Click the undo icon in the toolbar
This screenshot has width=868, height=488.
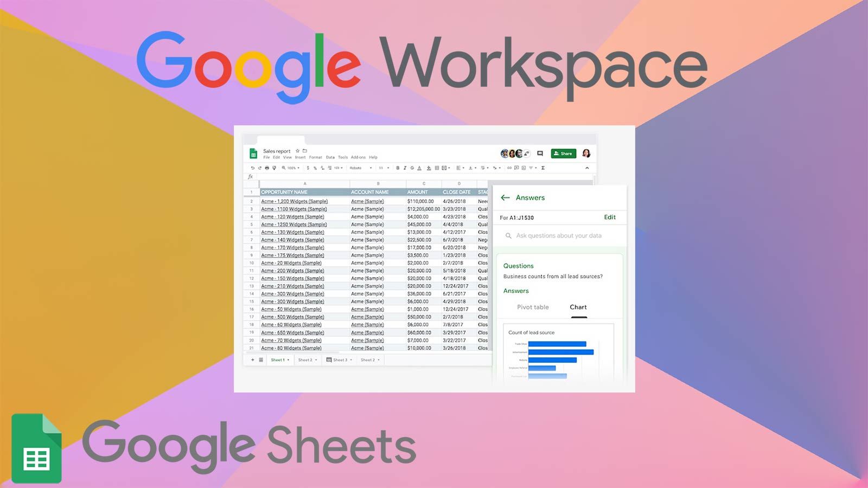pos(252,168)
